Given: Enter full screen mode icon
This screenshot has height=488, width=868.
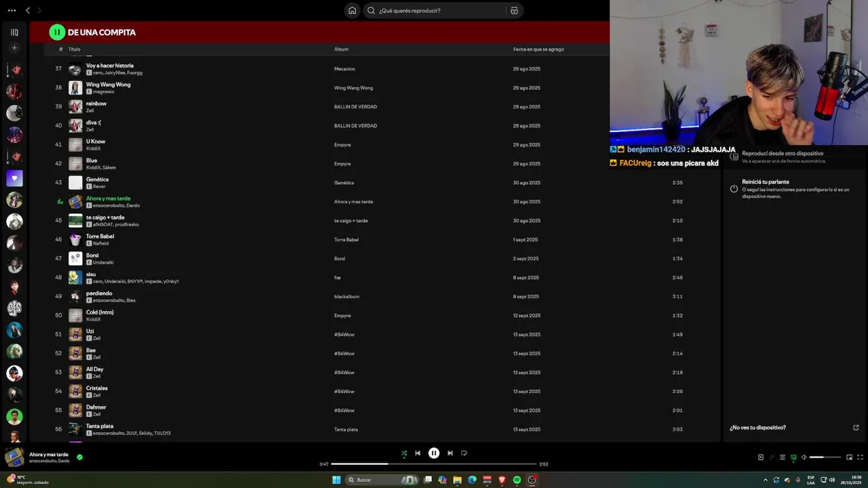Looking at the screenshot, I should [x=861, y=457].
